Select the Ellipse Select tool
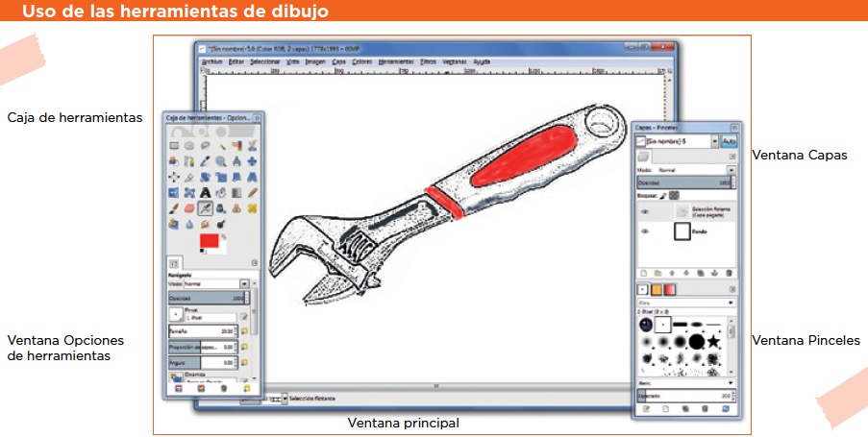 (x=189, y=146)
